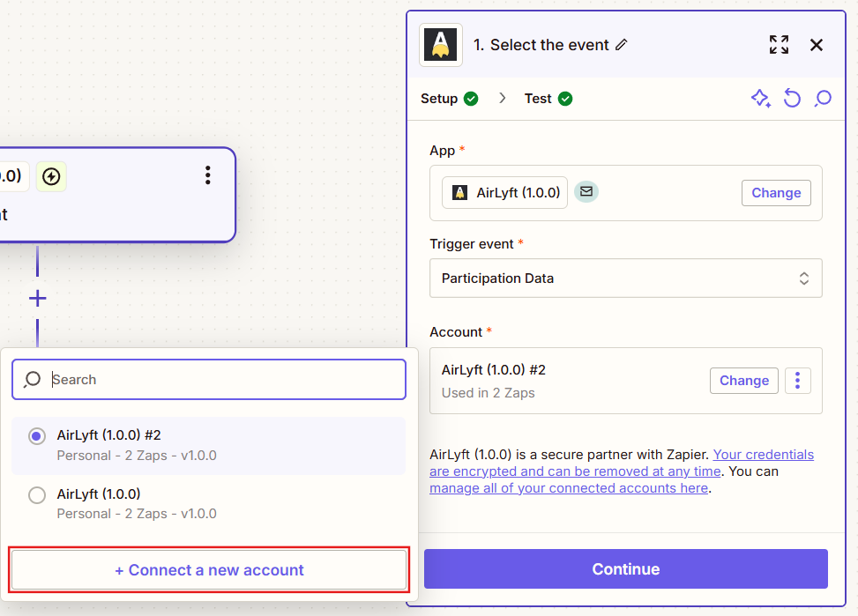Click Change button for the Account
The width and height of the screenshot is (858, 616).
pyautogui.click(x=743, y=380)
